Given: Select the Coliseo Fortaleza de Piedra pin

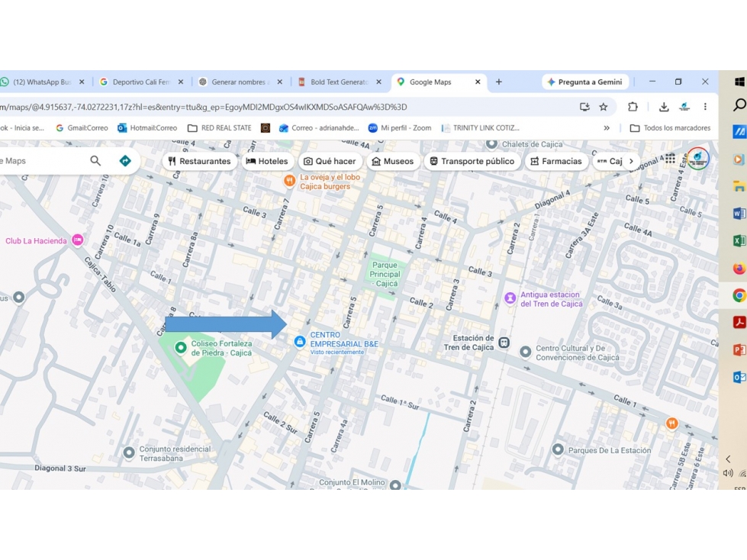Looking at the screenshot, I should pos(181,348).
